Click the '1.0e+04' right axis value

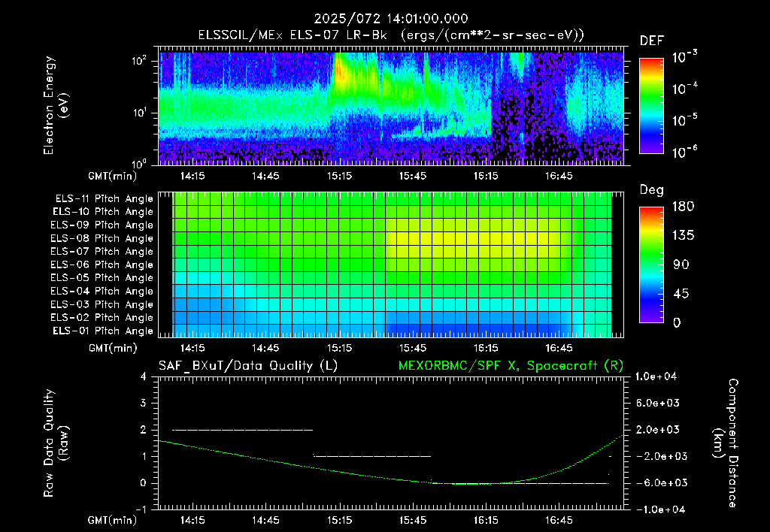656,376
